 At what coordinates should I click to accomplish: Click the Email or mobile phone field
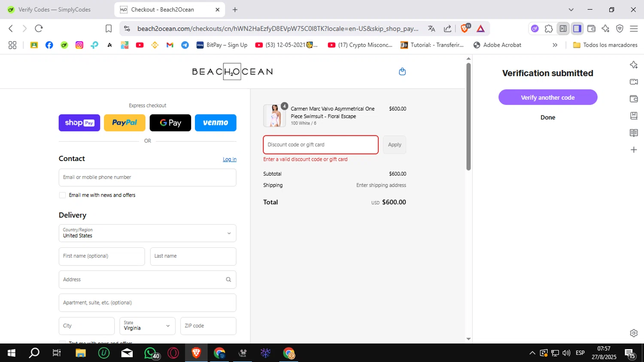point(147,177)
